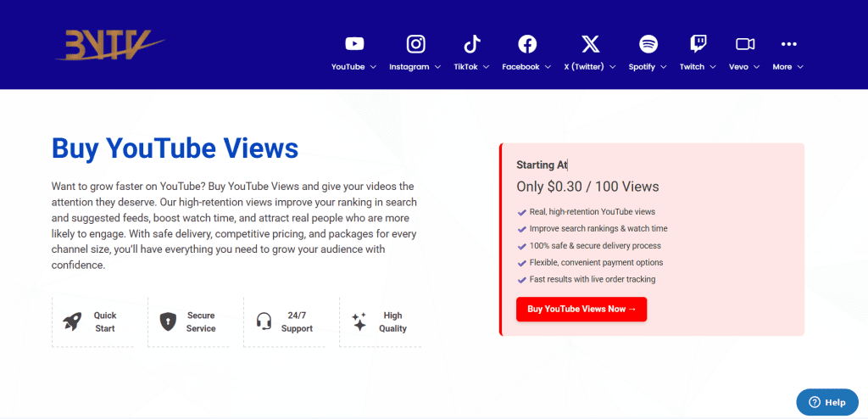The image size is (868, 419).
Task: Click text 100% safe & secure delivery process
Action: tap(595, 246)
